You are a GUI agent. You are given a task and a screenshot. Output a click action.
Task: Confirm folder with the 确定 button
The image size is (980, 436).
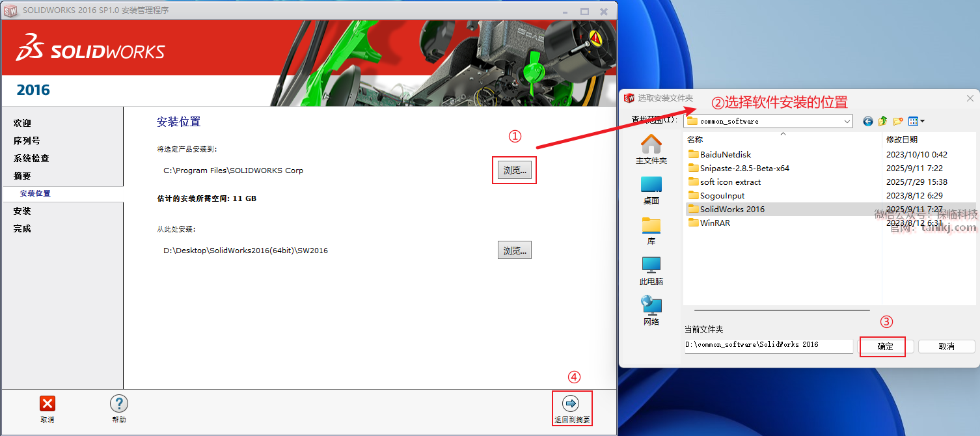886,347
